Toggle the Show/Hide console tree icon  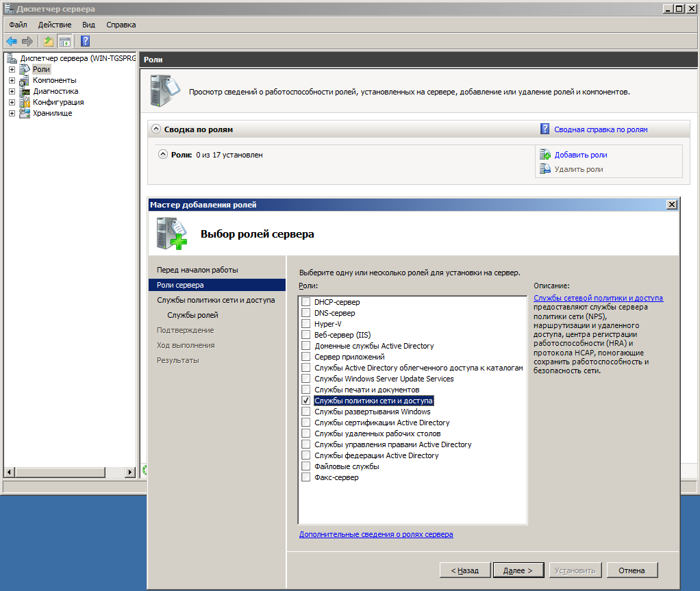pyautogui.click(x=64, y=41)
